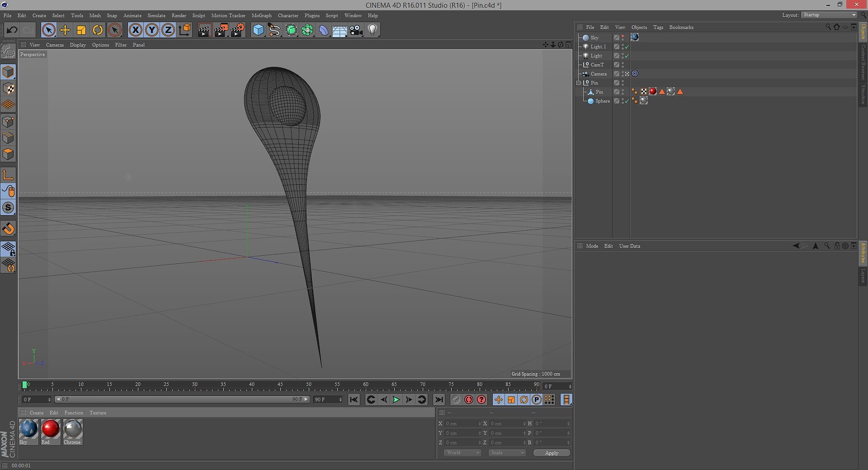The width and height of the screenshot is (868, 470).
Task: Open the Simulate menu
Action: click(x=156, y=15)
